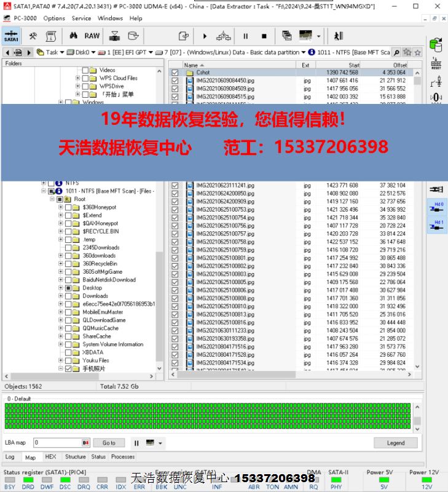Click the Go to button
This screenshot has width=448, height=492.
[109, 443]
